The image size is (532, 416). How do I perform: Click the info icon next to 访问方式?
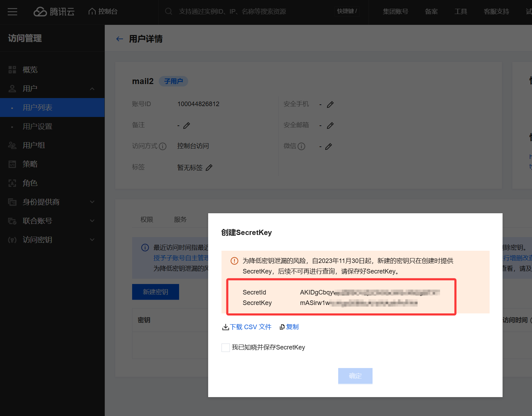tap(163, 146)
